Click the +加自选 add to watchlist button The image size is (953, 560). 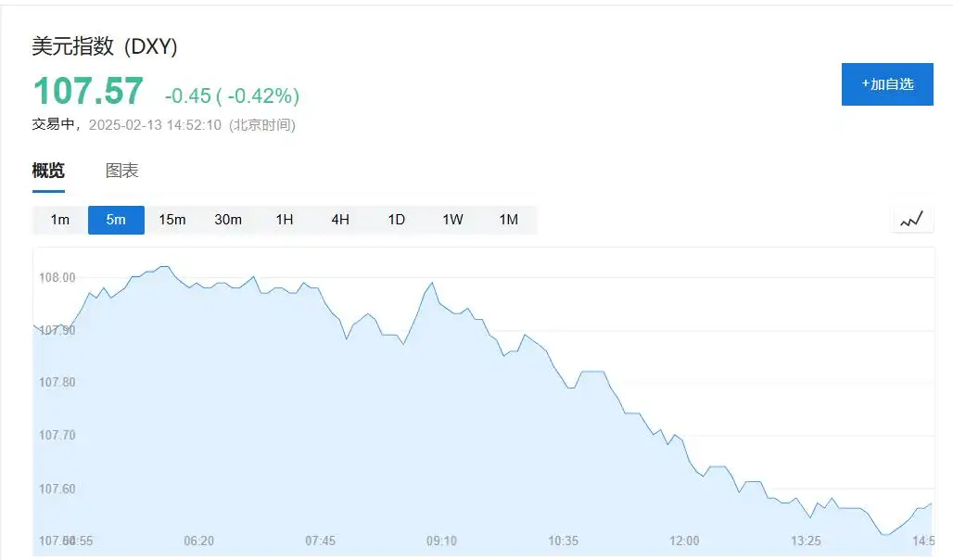click(887, 84)
